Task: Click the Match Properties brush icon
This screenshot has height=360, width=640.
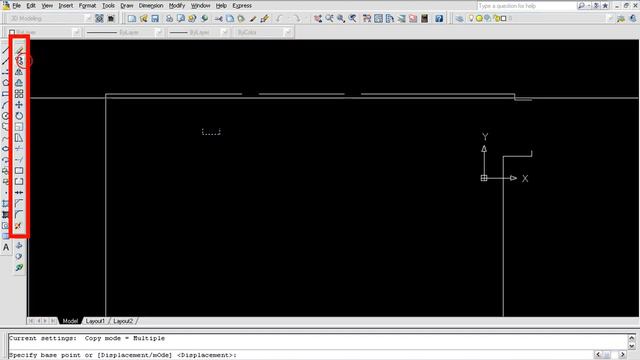Action: 253,18
